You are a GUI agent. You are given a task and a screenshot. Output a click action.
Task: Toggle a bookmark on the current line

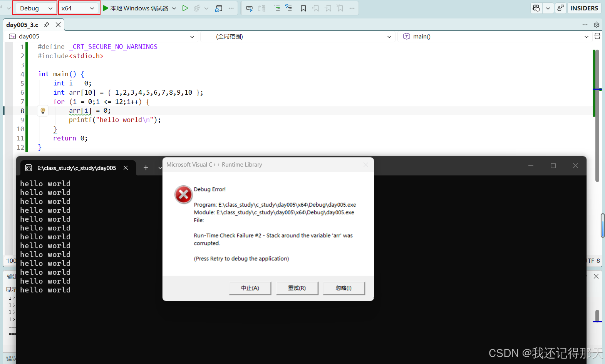coord(303,8)
